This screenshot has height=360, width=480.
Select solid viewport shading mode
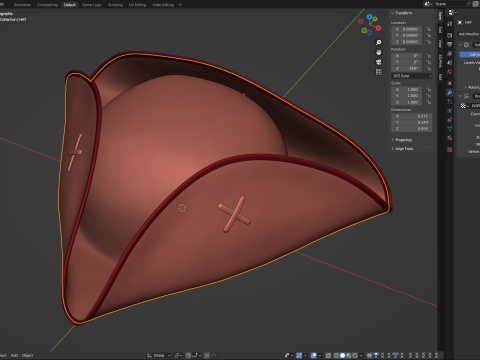tap(342, 355)
